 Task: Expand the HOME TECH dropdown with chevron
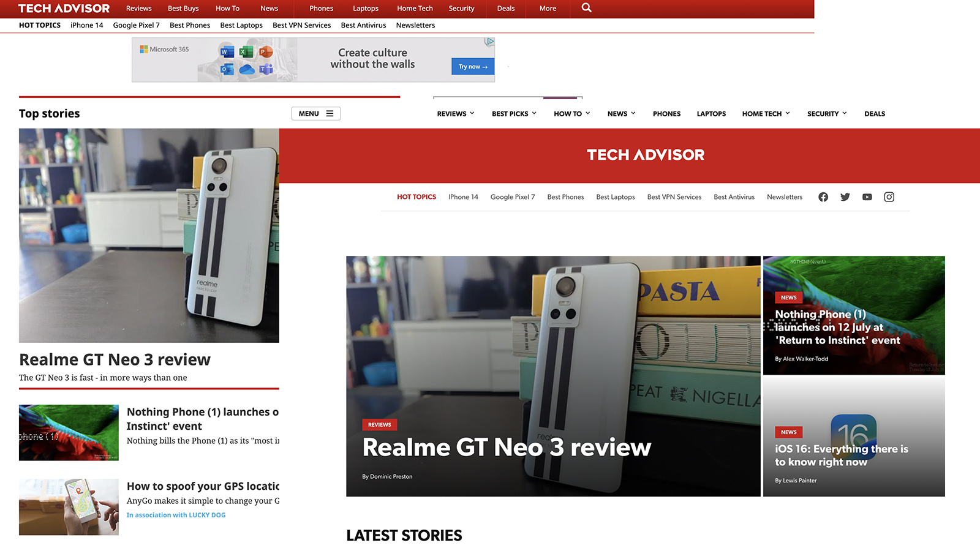(x=766, y=114)
